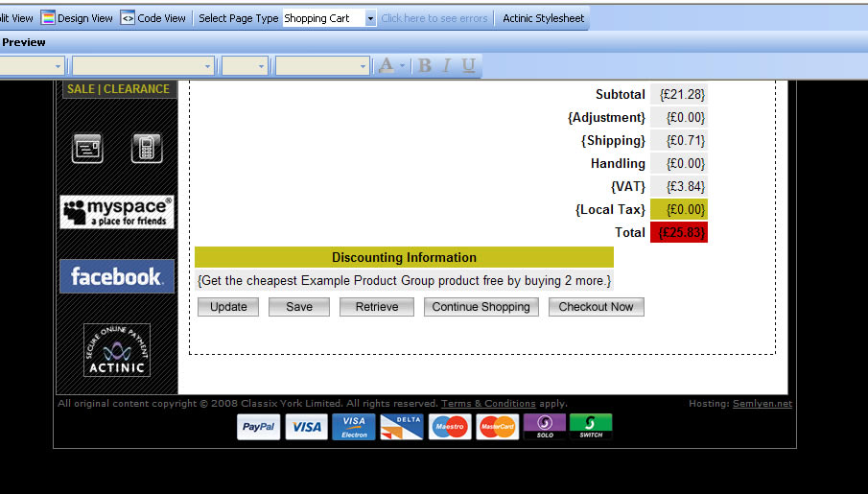This screenshot has width=868, height=494.
Task: Expand the dropdown left of font color
Action: [364, 65]
